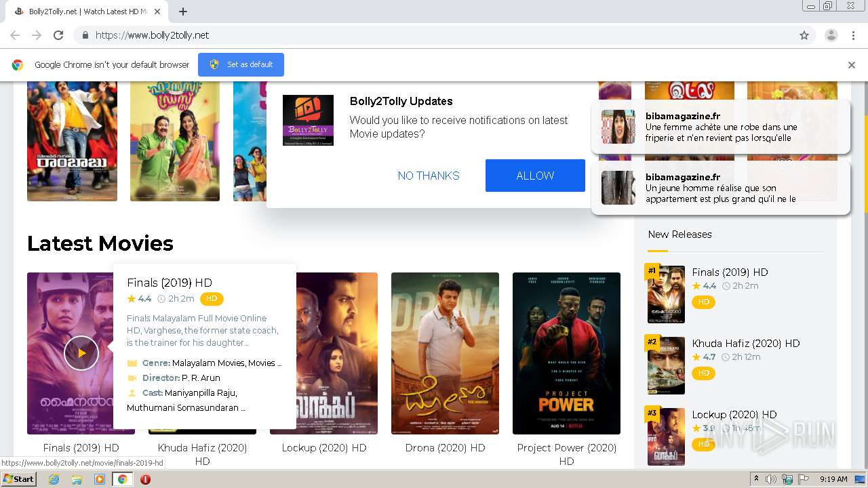
Task: Open Windows Explorer folder on taskbar
Action: point(77,479)
